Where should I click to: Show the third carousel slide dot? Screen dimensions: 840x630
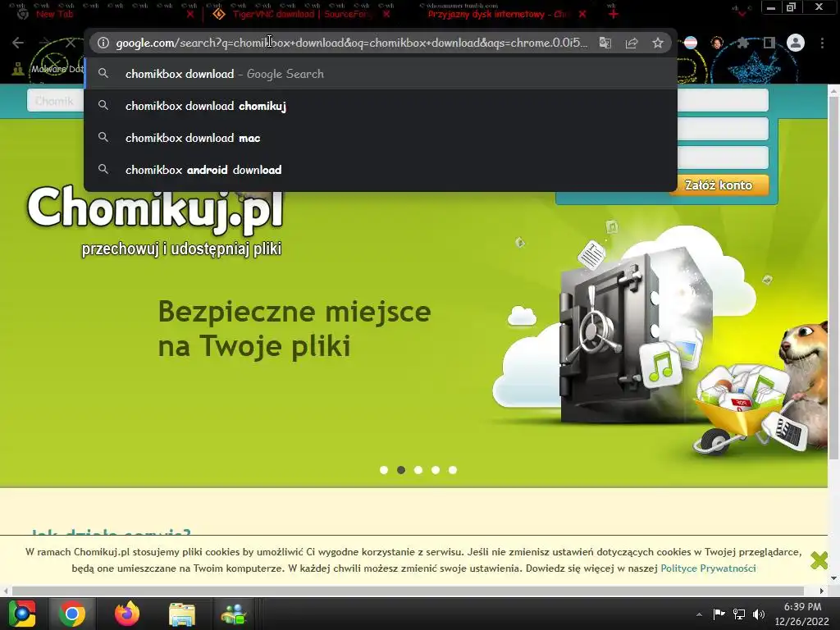pyautogui.click(x=418, y=470)
